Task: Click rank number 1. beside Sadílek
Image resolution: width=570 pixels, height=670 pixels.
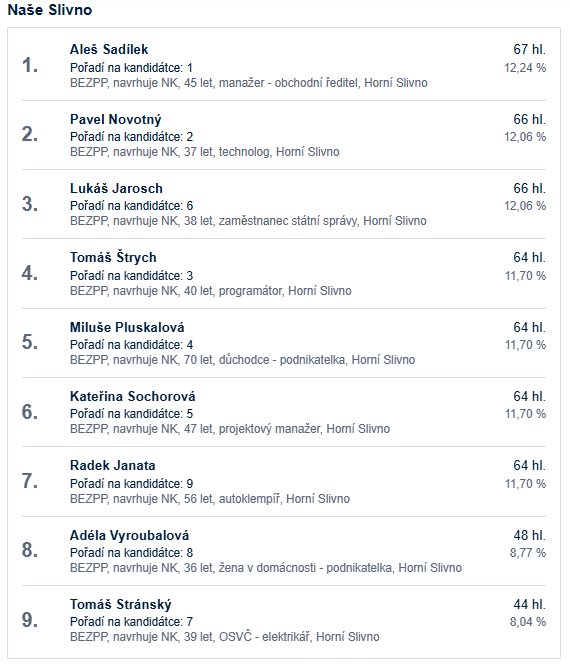Action: click(x=30, y=65)
